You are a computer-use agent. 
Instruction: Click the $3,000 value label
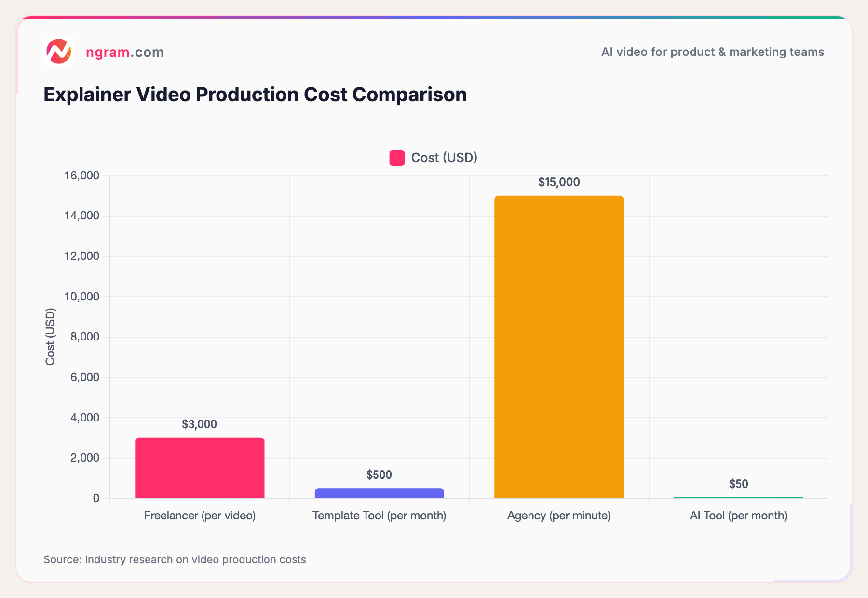click(x=199, y=424)
